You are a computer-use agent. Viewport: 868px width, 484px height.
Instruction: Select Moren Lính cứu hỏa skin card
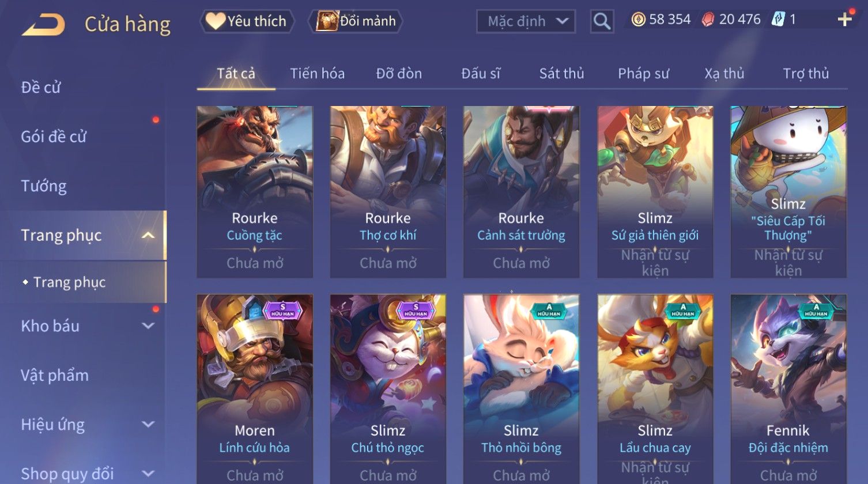pyautogui.click(x=255, y=389)
